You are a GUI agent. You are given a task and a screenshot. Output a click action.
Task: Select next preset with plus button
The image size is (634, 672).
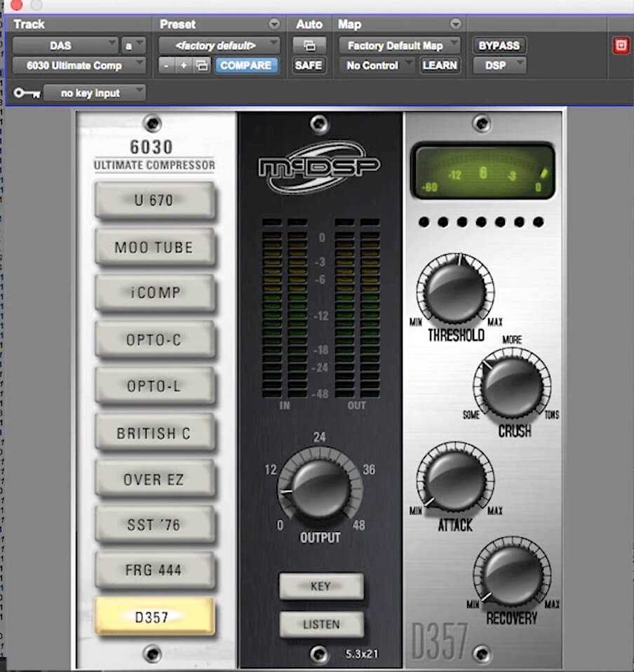coord(184,65)
